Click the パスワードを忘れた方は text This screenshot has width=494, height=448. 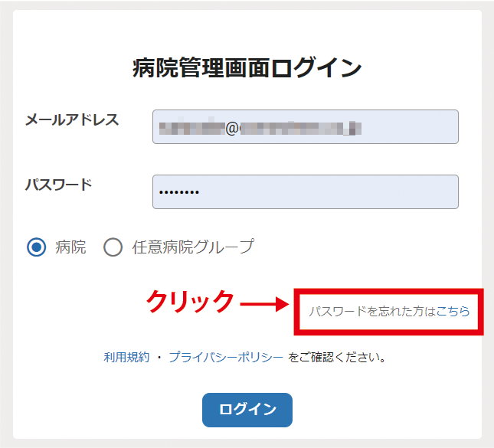point(372,311)
